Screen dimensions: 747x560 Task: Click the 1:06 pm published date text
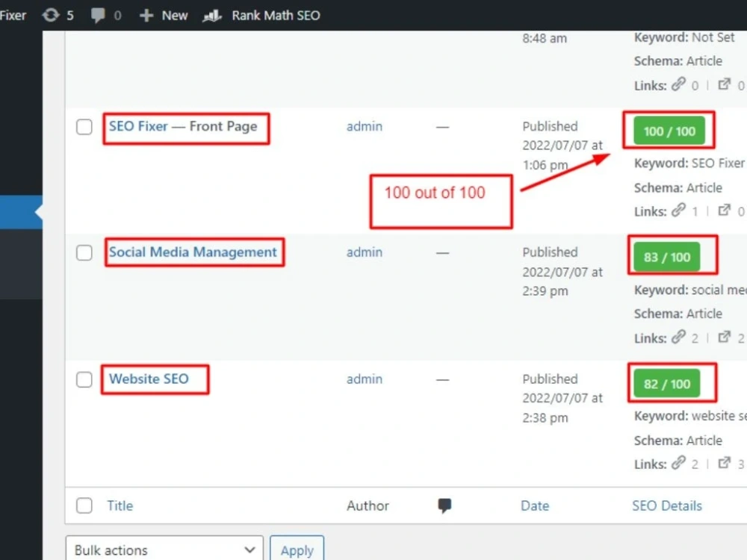pyautogui.click(x=545, y=165)
